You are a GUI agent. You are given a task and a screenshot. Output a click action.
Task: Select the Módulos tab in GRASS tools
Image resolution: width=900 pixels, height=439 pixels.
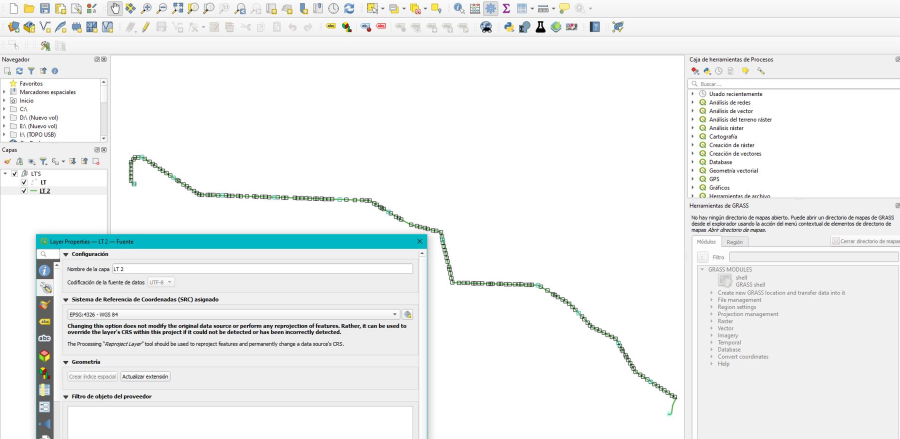pyautogui.click(x=706, y=242)
